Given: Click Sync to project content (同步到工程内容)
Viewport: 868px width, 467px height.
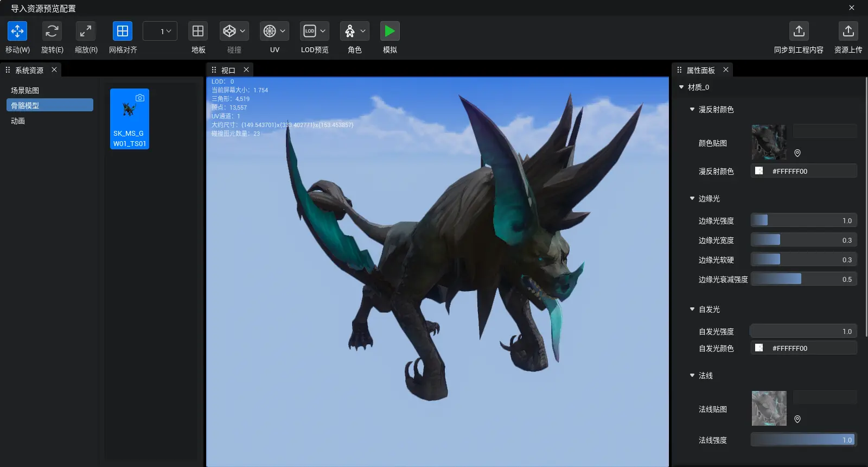Looking at the screenshot, I should [799, 31].
